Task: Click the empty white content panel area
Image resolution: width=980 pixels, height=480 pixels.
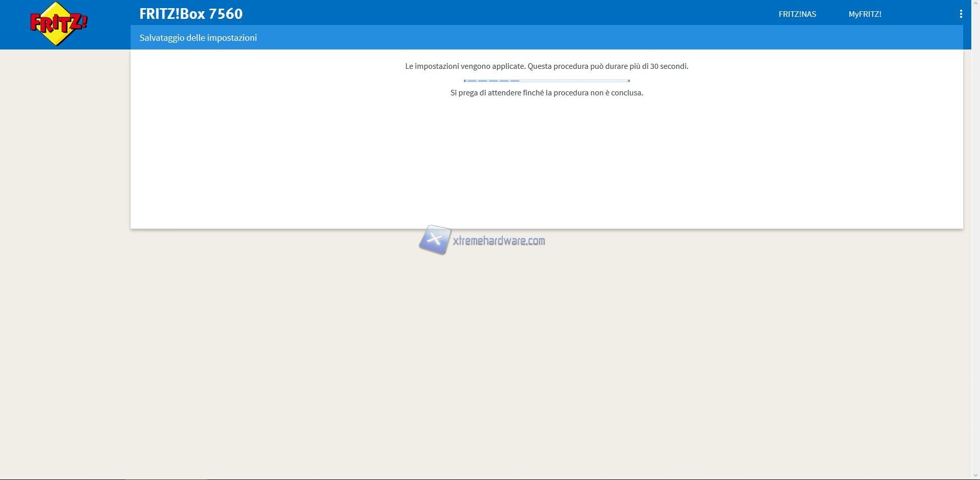Action: [x=546, y=163]
